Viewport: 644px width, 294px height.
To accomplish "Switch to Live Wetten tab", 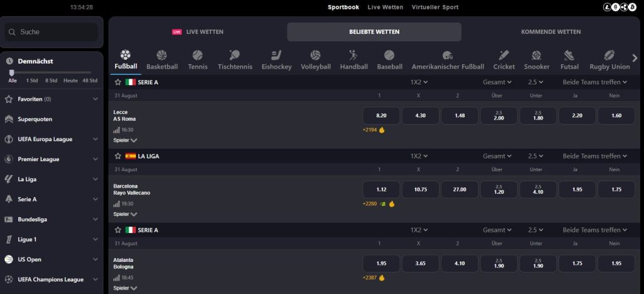I will click(x=197, y=31).
